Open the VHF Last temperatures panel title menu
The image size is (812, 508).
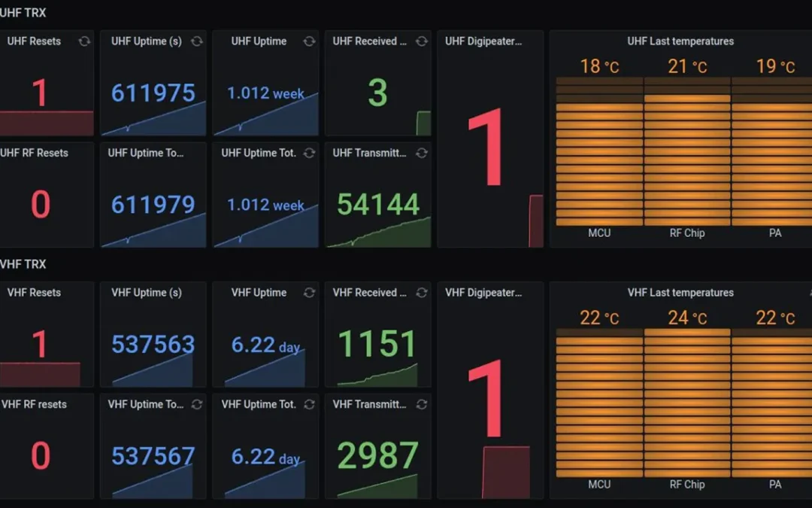680,293
